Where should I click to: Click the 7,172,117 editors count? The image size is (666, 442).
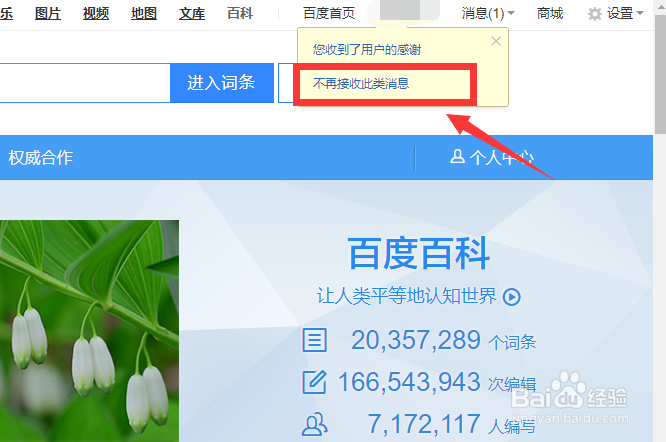[x=424, y=424]
